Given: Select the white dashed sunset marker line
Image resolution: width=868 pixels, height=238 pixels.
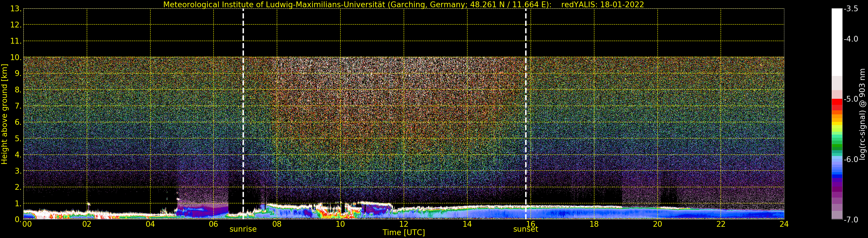Looking at the screenshot, I should 526,114.
